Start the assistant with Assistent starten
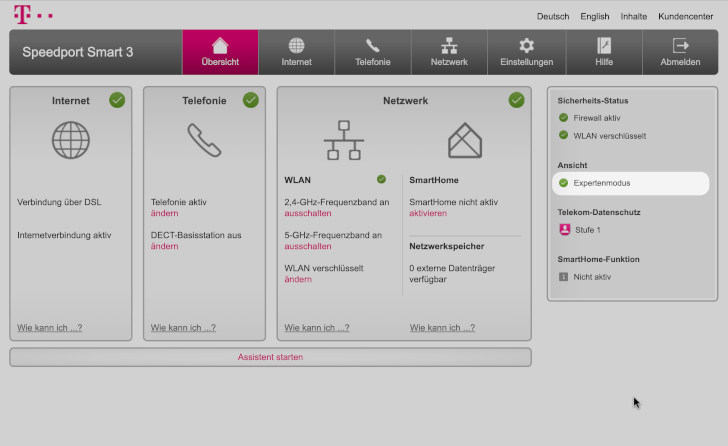 [x=270, y=357]
